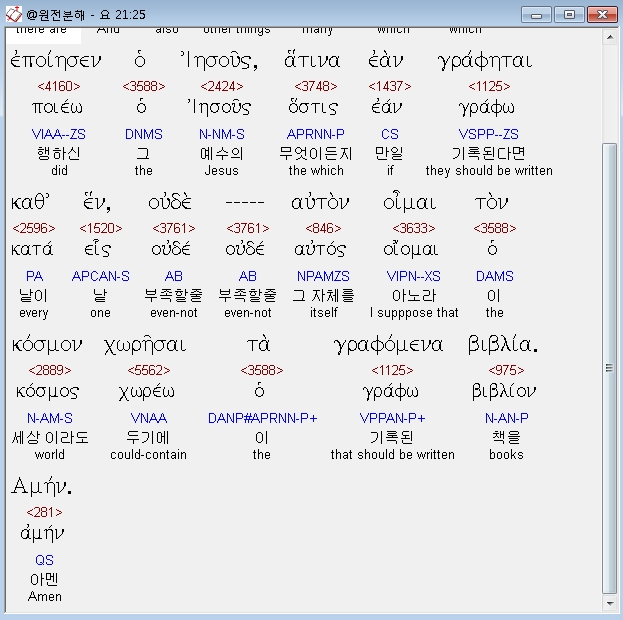Image resolution: width=623 pixels, height=620 pixels.
Task: Click the Greek word γράφηται
Action: coord(485,62)
